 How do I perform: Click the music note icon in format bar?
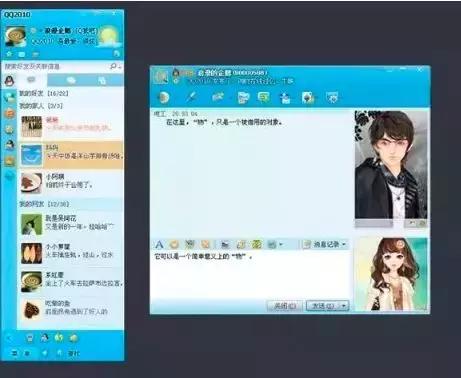(x=241, y=245)
